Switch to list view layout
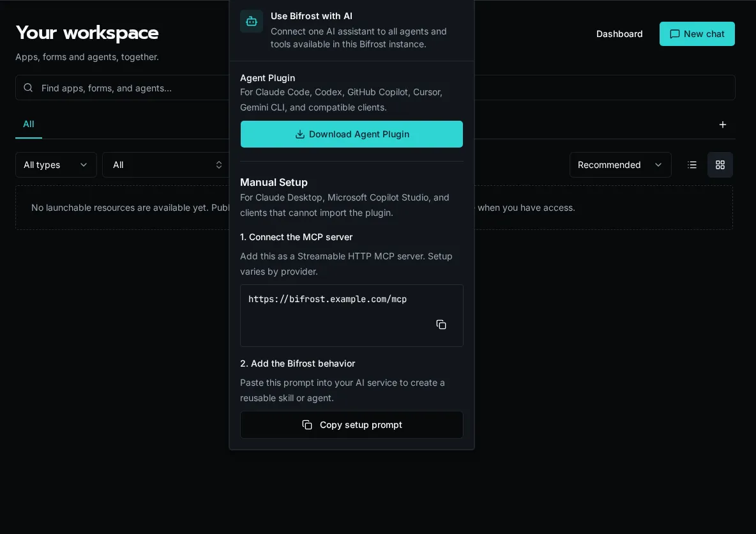 (692, 165)
